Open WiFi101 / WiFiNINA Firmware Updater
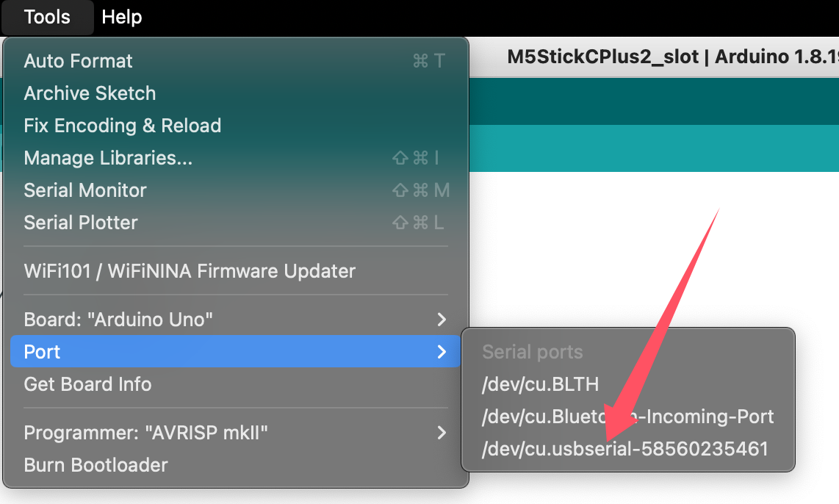This screenshot has width=839, height=504. point(190,271)
